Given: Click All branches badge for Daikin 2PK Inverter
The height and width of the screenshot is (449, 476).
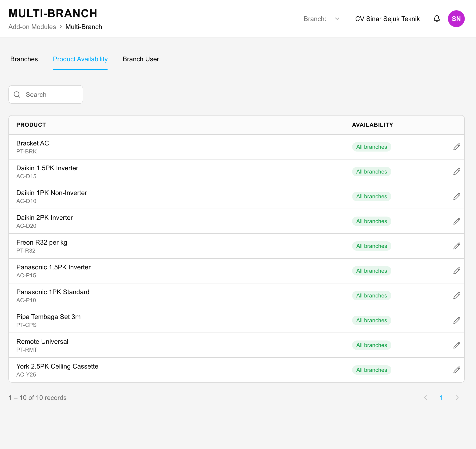Looking at the screenshot, I should tap(371, 221).
